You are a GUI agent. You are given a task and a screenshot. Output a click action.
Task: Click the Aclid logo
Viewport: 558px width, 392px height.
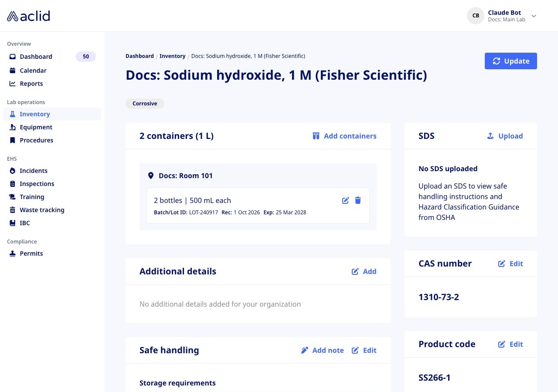tap(28, 16)
